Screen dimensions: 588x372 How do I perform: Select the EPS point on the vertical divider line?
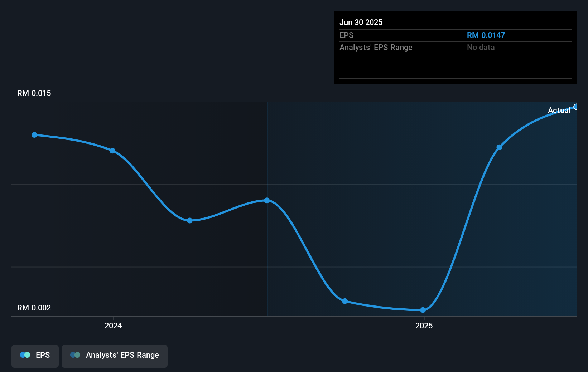pyautogui.click(x=267, y=200)
